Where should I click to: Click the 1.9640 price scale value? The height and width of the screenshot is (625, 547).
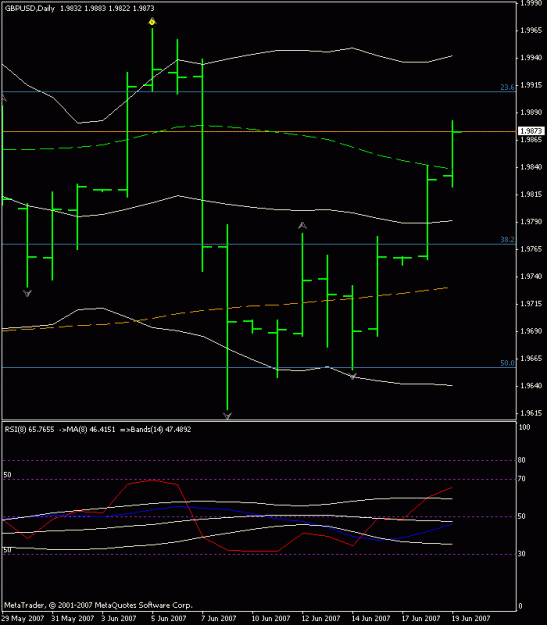click(x=531, y=386)
